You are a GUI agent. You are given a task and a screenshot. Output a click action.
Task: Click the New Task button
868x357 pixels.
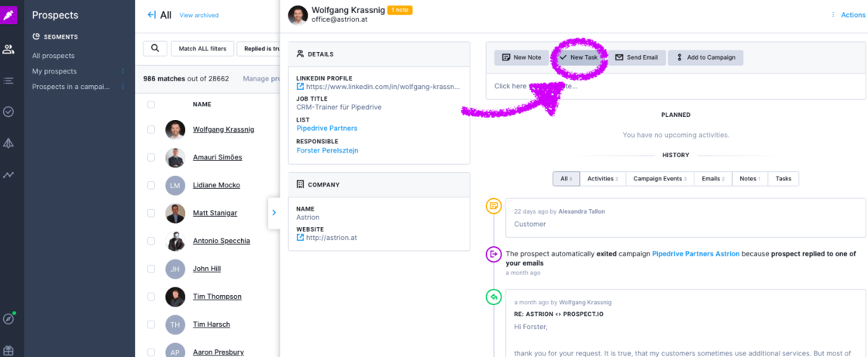coord(578,57)
